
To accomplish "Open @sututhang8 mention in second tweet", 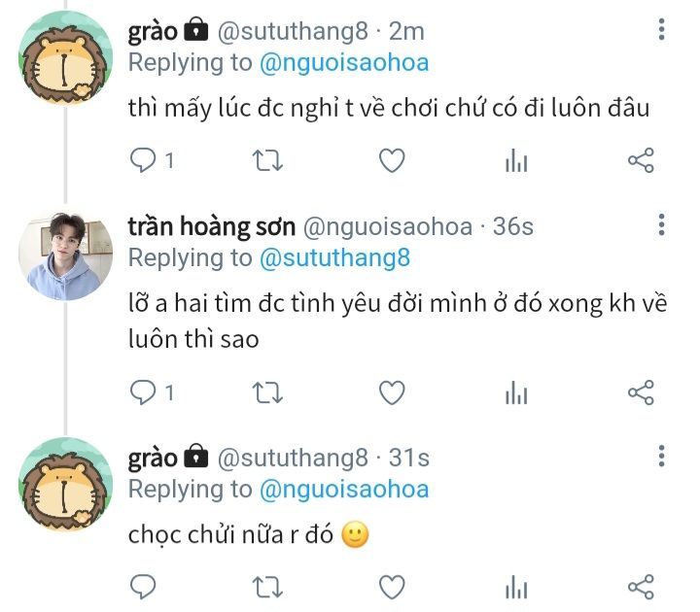I will [335, 257].
